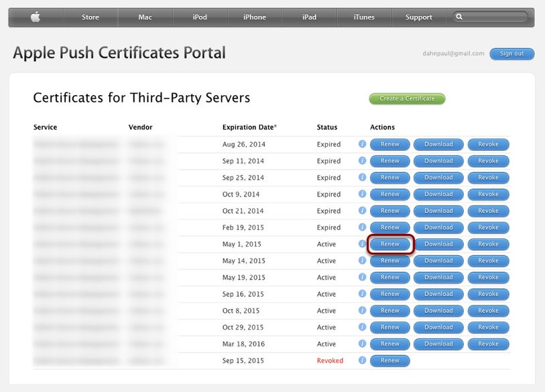Open info icon for May 19, 2015 certificate
This screenshot has height=392, width=545.
[x=362, y=277]
